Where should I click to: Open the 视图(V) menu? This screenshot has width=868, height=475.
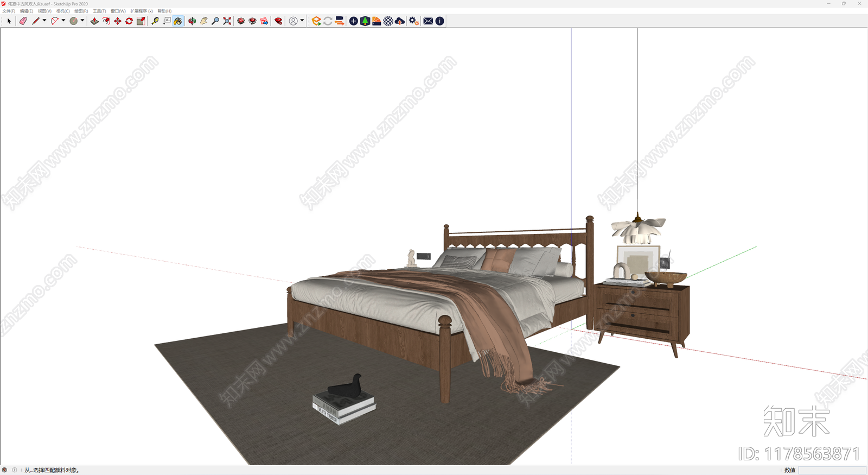click(x=44, y=11)
